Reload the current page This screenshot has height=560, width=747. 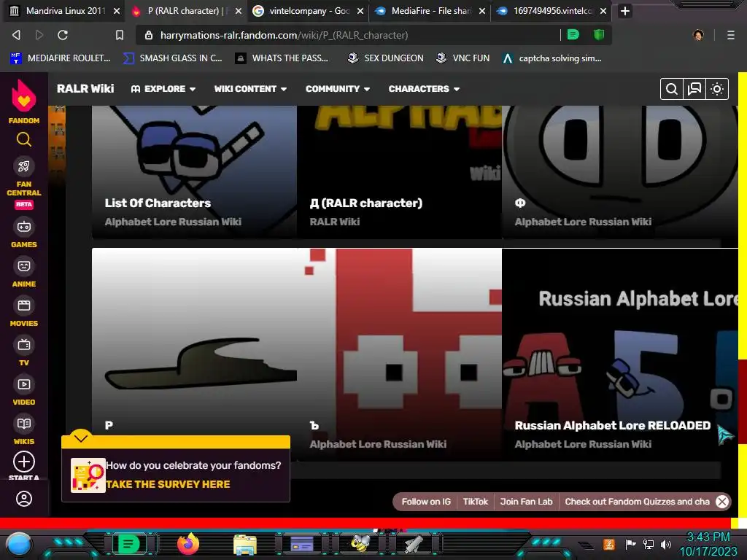pos(63,35)
